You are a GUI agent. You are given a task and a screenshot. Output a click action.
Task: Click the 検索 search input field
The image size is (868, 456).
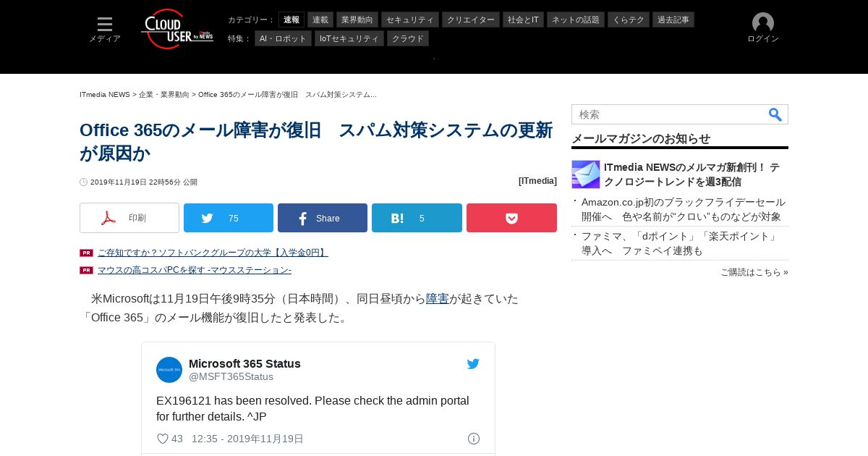pyautogui.click(x=669, y=114)
